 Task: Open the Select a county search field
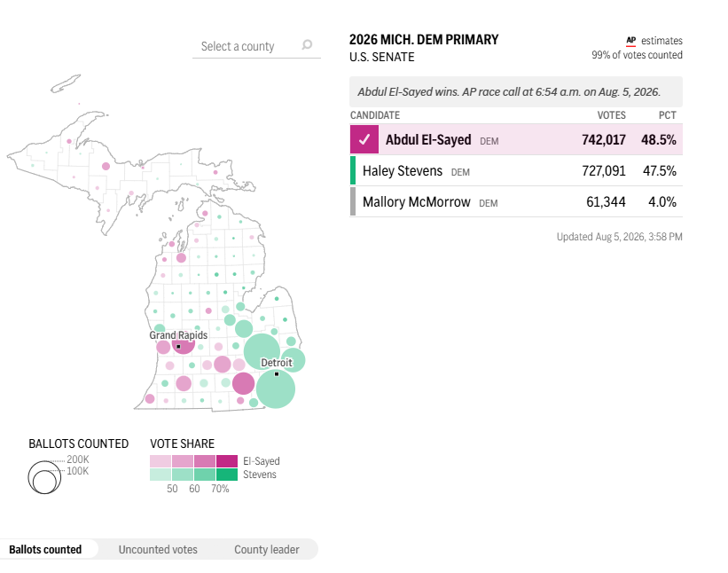256,46
